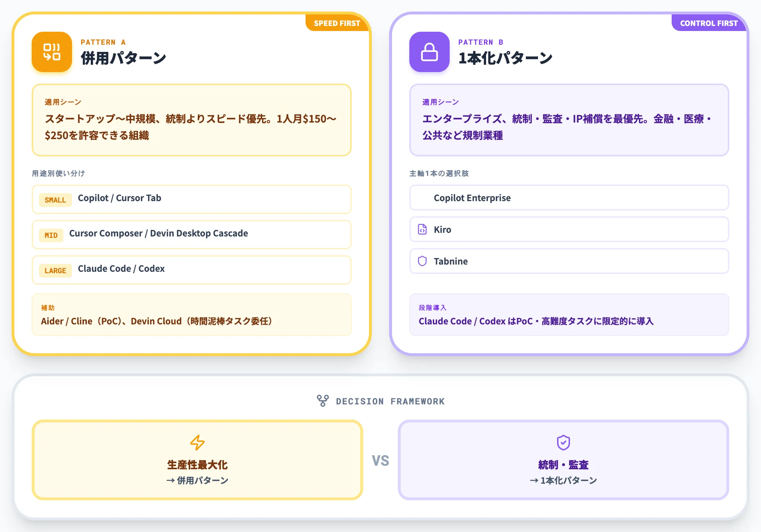Click the branch icon beside Decision Framework

[323, 401]
